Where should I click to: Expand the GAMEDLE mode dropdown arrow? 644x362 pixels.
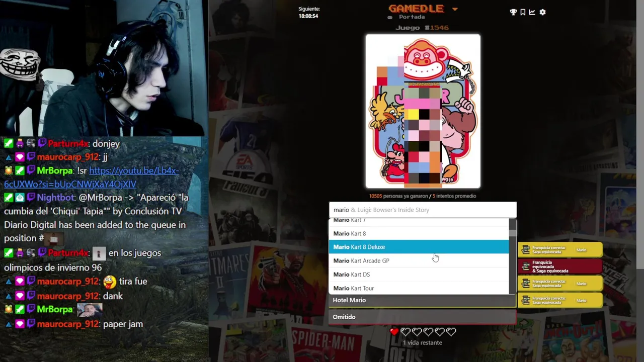[x=455, y=9]
